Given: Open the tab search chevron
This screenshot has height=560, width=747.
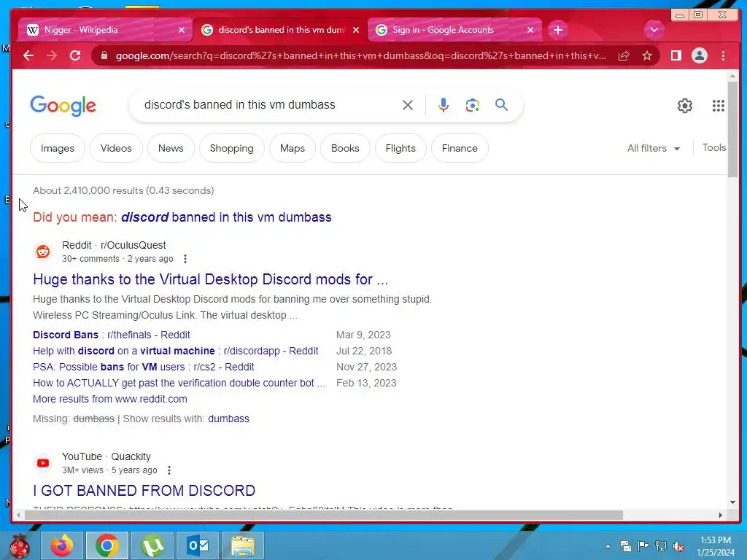Looking at the screenshot, I should point(654,30).
